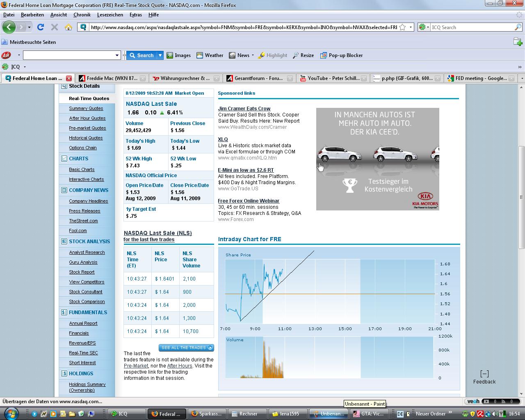Click the CHARTS section icon in sidebar
The height and width of the screenshot is (420, 525).
pyautogui.click(x=64, y=159)
